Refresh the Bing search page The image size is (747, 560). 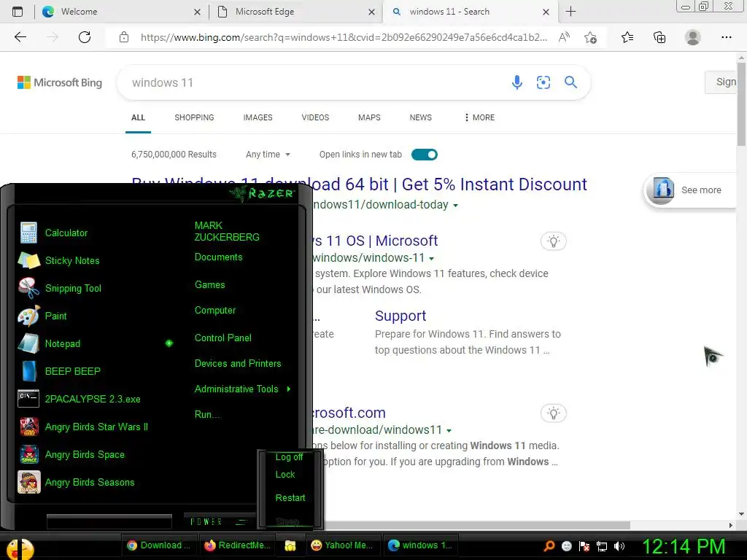tap(85, 37)
